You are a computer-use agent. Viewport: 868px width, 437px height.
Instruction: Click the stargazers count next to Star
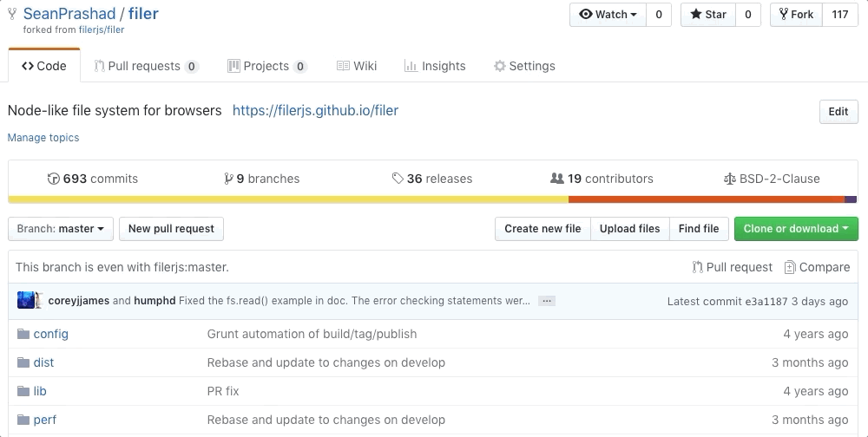(748, 15)
